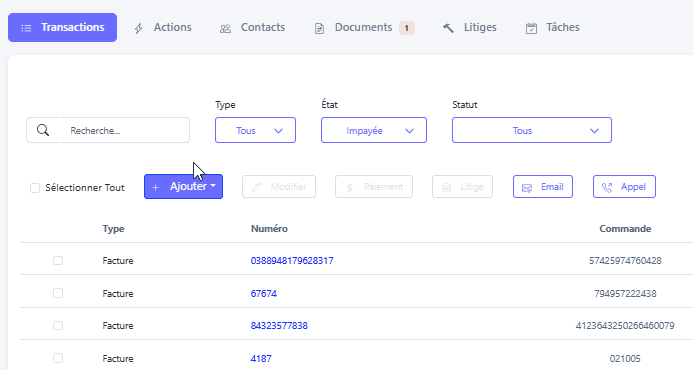Click order value 57425974760428
693x370 pixels.
(625, 260)
